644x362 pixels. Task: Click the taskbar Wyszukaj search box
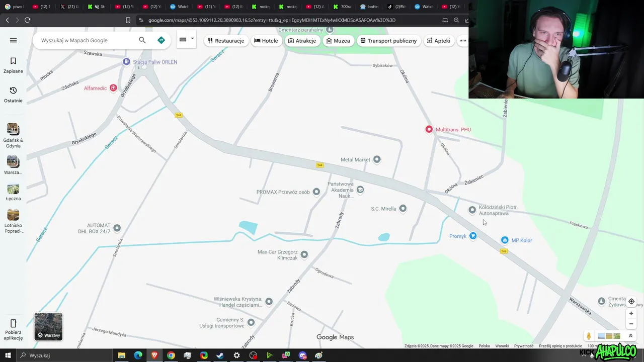[65, 355]
